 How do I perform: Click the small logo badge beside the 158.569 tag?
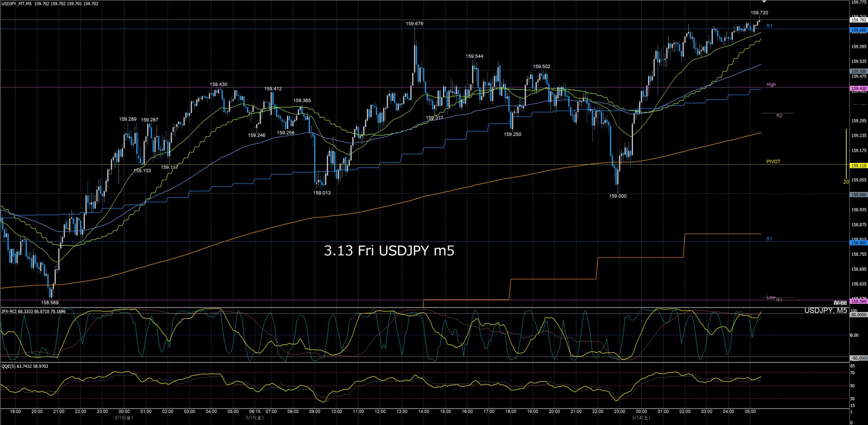(840, 303)
